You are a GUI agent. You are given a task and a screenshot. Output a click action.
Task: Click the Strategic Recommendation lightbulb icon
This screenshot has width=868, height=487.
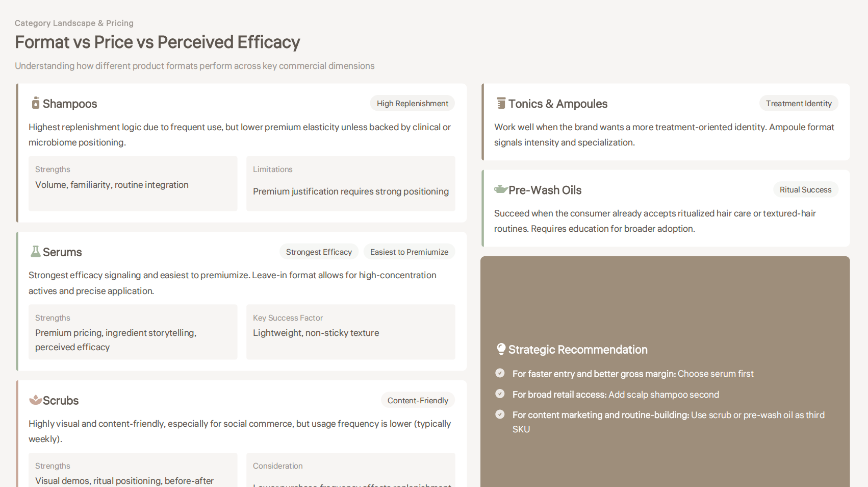click(x=501, y=349)
